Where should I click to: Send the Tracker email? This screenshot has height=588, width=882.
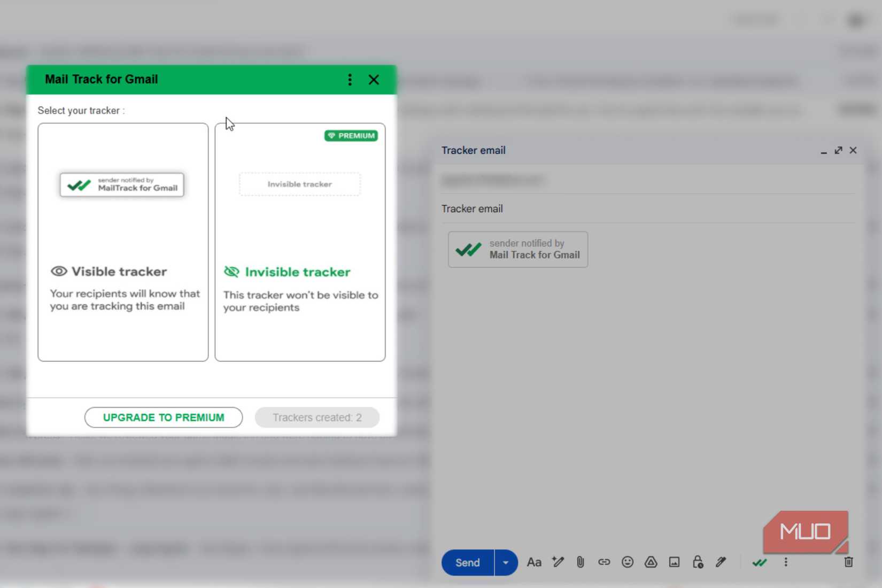(x=468, y=562)
